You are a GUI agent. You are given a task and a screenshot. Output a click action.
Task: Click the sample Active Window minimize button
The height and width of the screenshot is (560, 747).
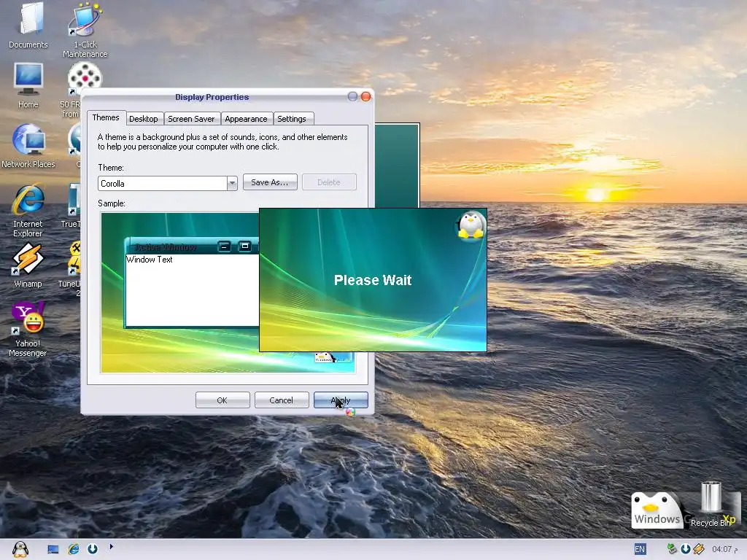tap(225, 246)
